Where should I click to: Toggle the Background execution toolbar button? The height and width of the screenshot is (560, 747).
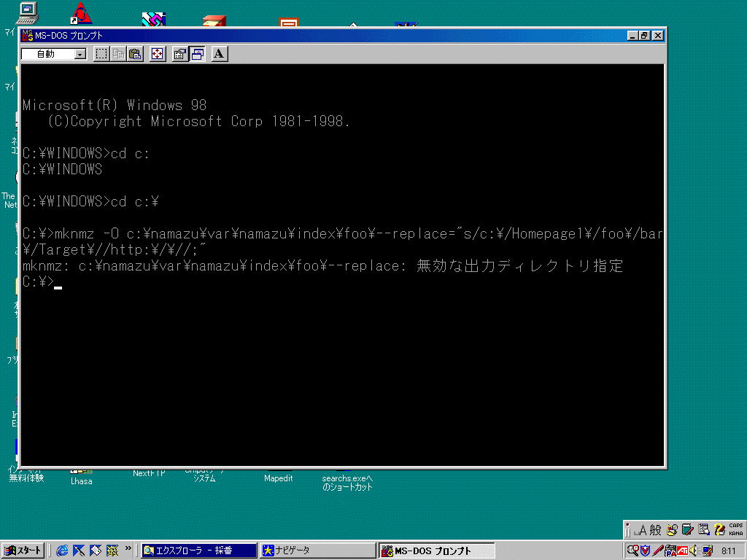click(197, 54)
